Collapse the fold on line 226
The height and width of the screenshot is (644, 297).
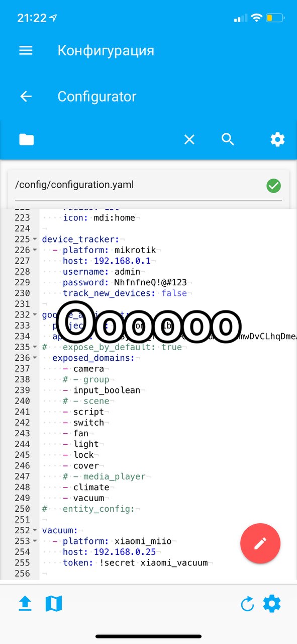(35, 250)
